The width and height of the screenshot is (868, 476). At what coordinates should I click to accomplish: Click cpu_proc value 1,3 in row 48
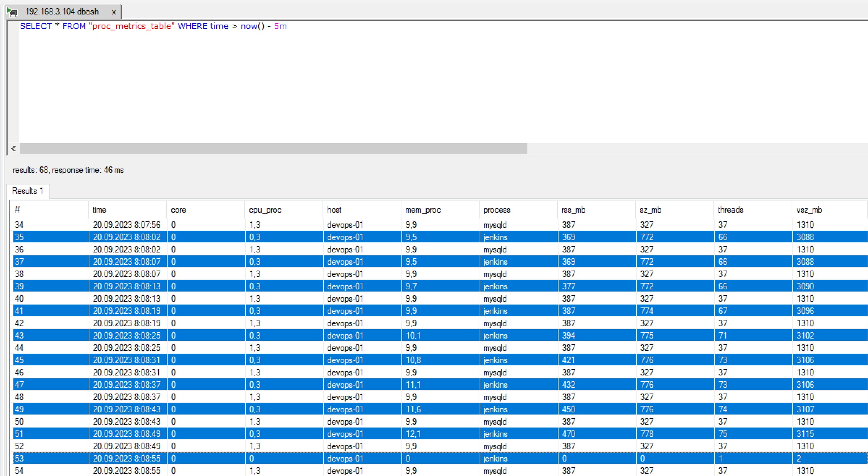(x=255, y=397)
